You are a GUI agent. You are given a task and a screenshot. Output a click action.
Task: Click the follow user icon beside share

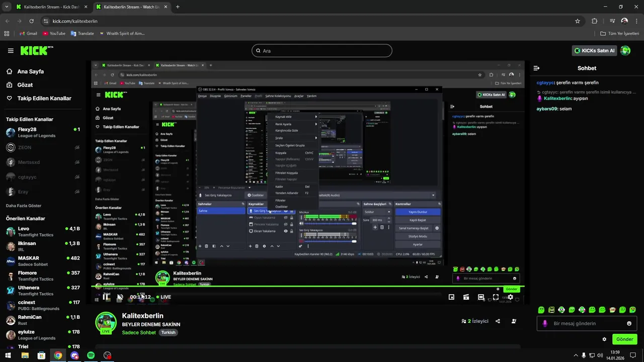point(514,321)
